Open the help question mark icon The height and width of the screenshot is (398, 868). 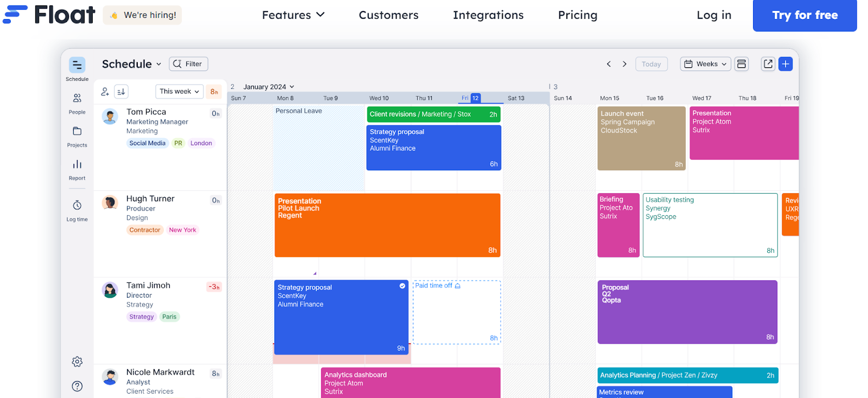[x=77, y=386]
